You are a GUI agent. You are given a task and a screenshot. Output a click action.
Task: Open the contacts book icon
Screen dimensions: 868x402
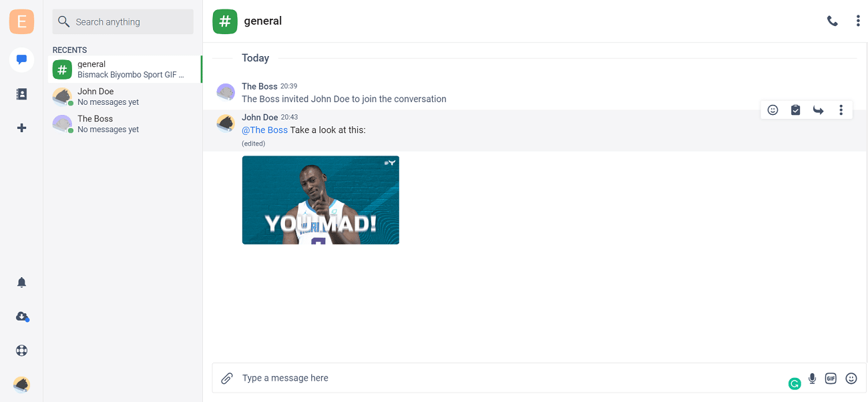pyautogui.click(x=21, y=94)
